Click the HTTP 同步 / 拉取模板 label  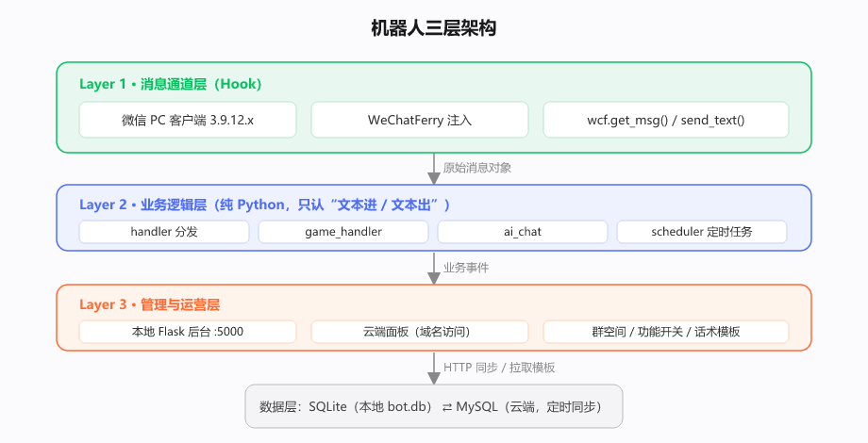pos(499,368)
